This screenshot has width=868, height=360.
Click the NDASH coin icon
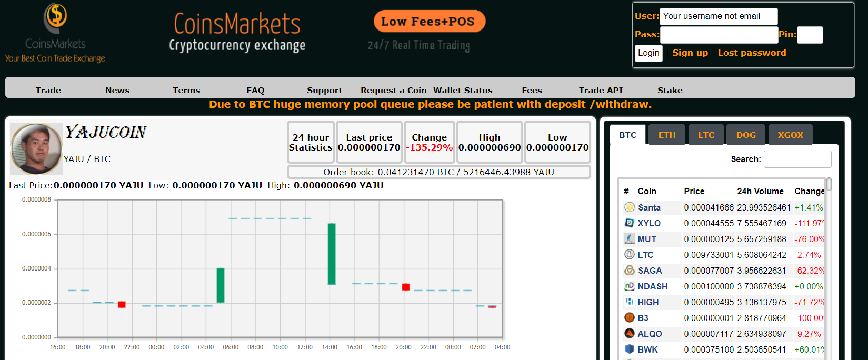click(630, 286)
